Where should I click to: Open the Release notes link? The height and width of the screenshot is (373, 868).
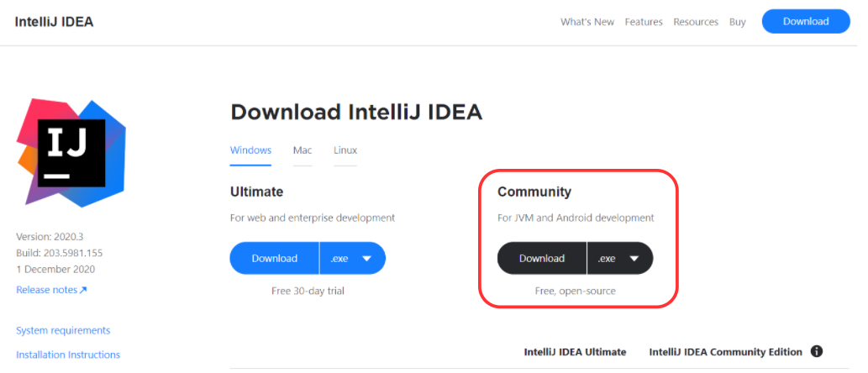click(x=47, y=290)
